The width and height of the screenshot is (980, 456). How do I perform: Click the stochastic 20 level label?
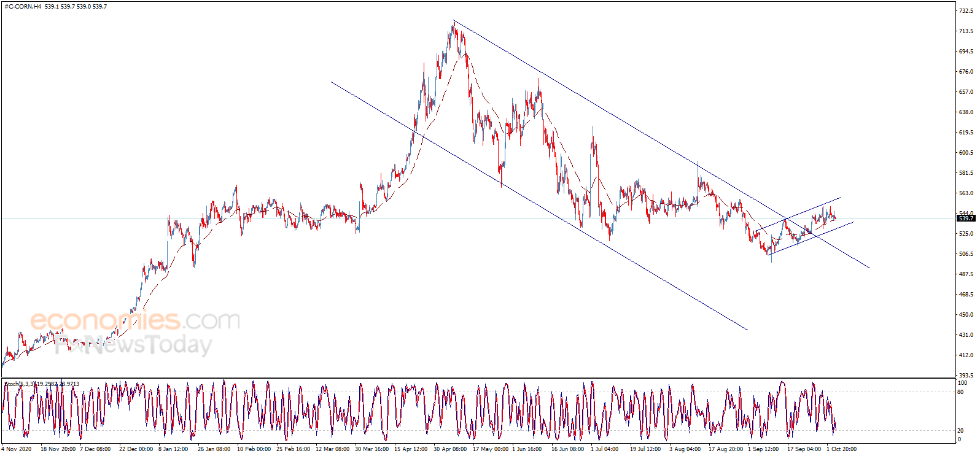point(961,431)
